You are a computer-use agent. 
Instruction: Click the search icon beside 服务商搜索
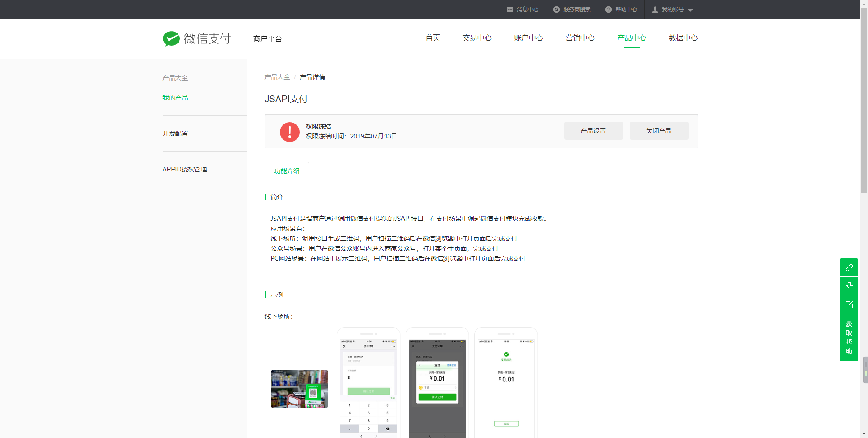point(557,10)
